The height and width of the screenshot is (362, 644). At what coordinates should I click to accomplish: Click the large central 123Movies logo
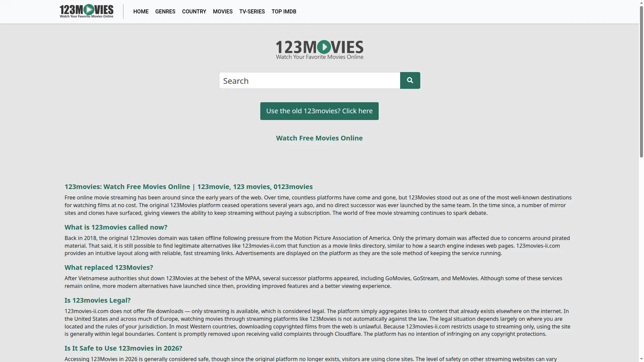[x=319, y=50]
